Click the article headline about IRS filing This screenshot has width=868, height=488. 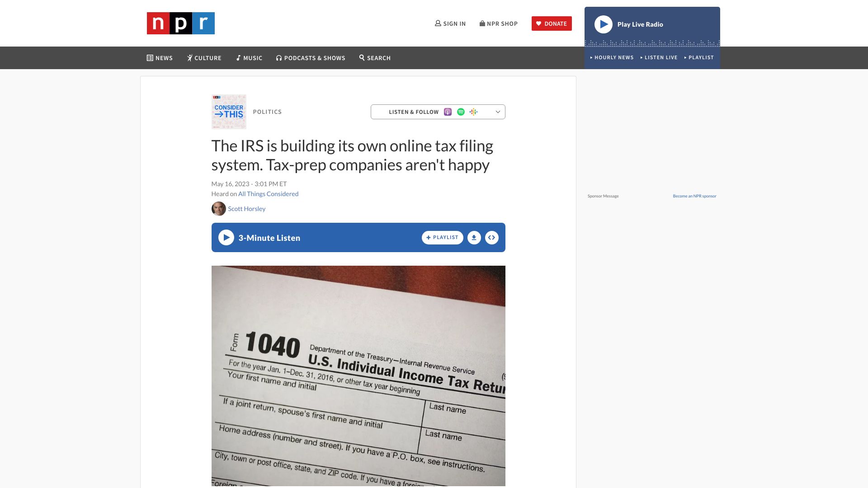tap(352, 155)
